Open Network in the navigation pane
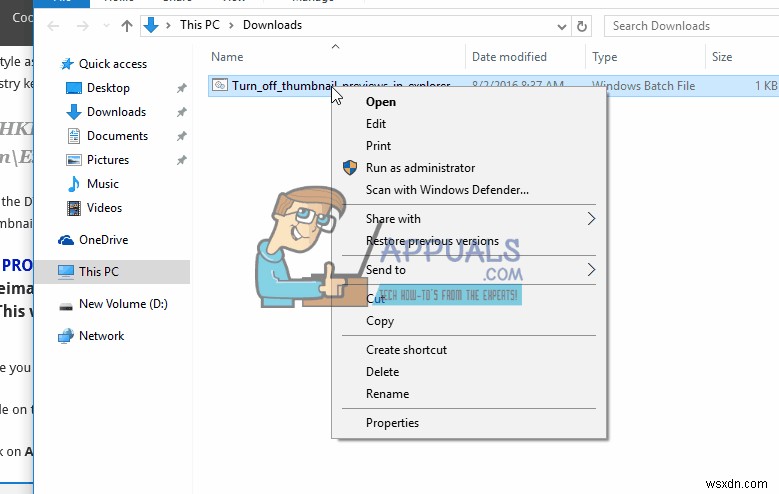Viewport: 779px width, 494px height. coord(101,336)
